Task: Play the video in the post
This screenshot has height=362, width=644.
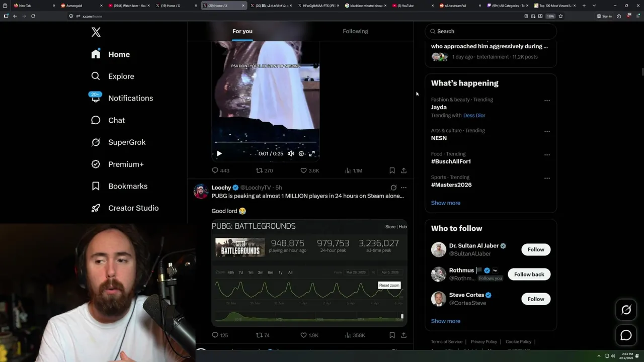Action: pos(219,153)
